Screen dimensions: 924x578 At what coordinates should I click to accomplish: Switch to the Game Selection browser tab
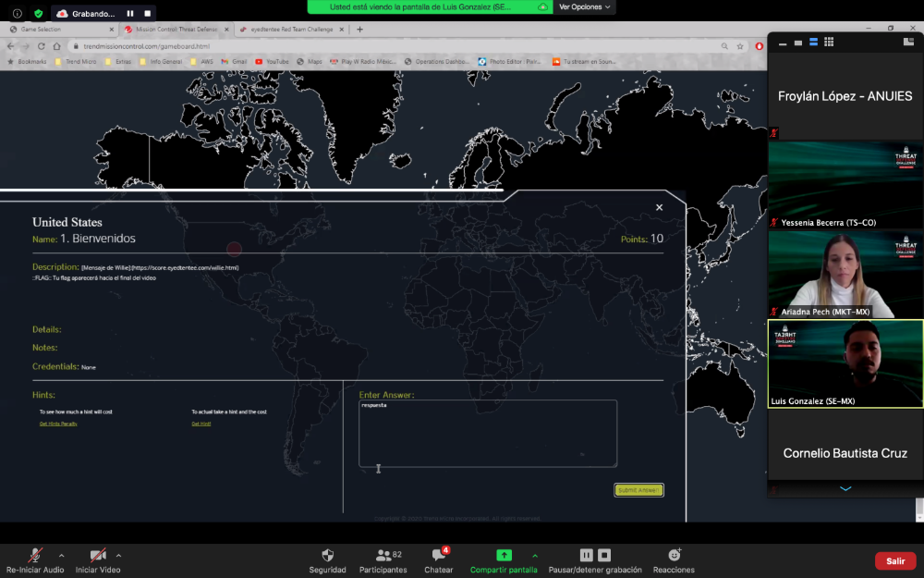coord(60,30)
